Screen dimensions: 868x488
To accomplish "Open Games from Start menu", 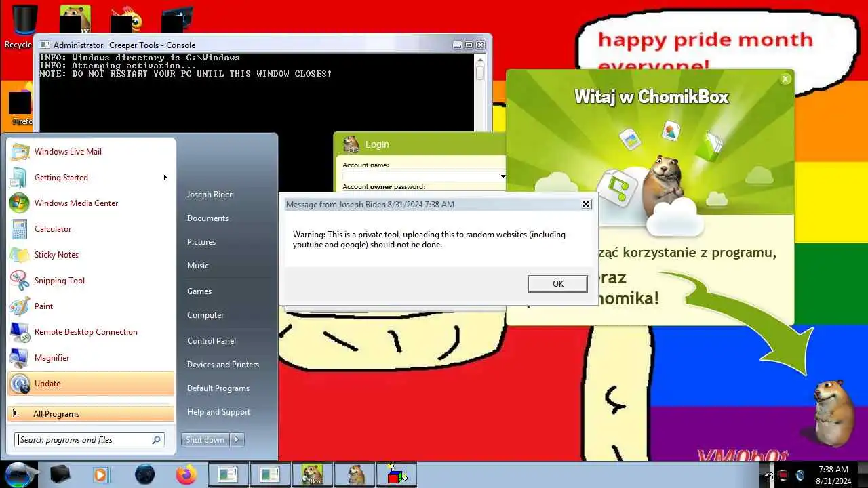I will [199, 291].
